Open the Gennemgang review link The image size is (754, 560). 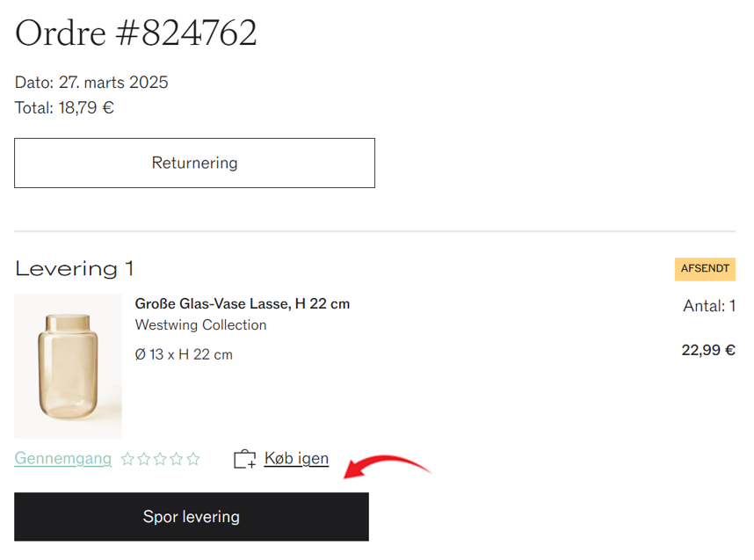coord(63,459)
